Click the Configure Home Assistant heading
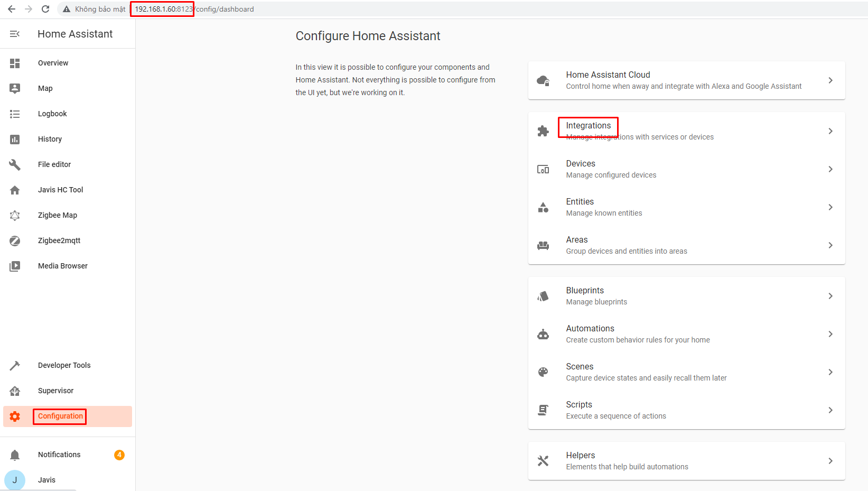868x491 pixels. point(368,36)
